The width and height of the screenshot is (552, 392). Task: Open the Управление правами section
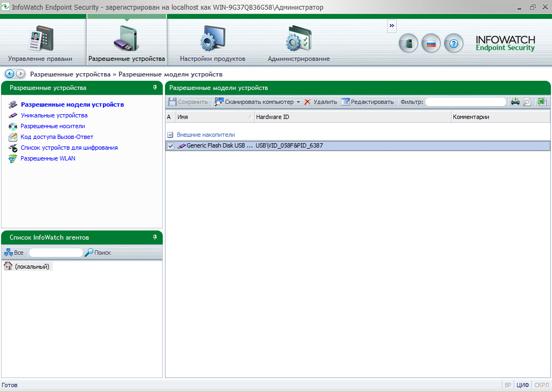click(40, 42)
